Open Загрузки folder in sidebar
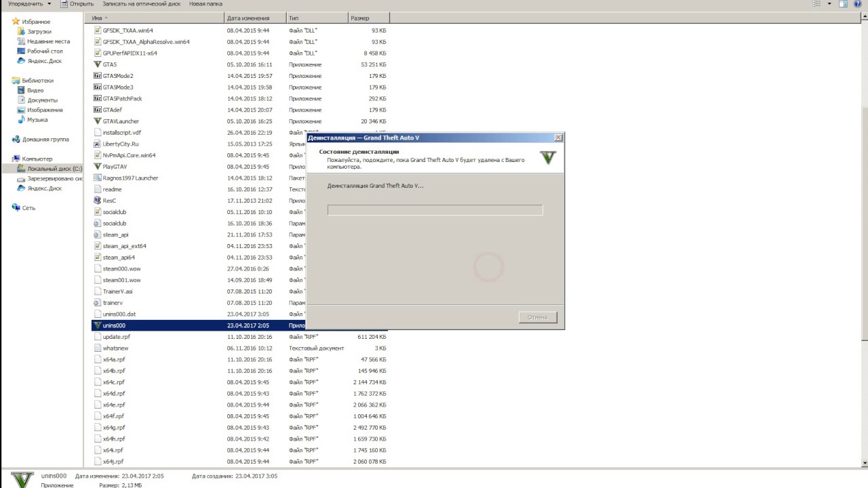The width and height of the screenshot is (868, 488). 39,31
